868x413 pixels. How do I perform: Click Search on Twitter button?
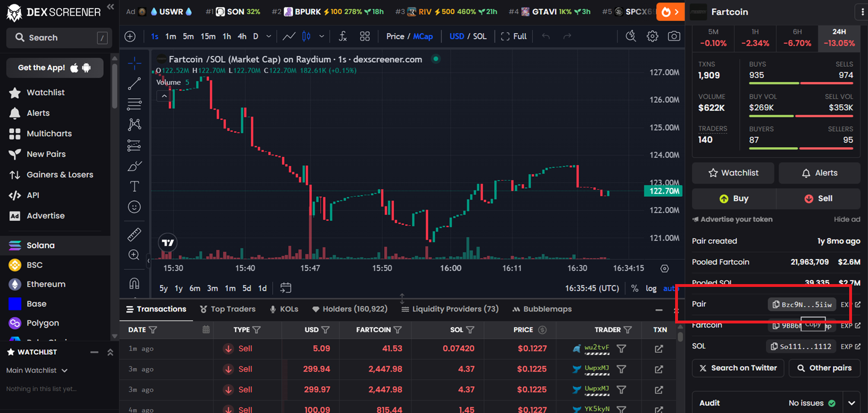tap(738, 368)
